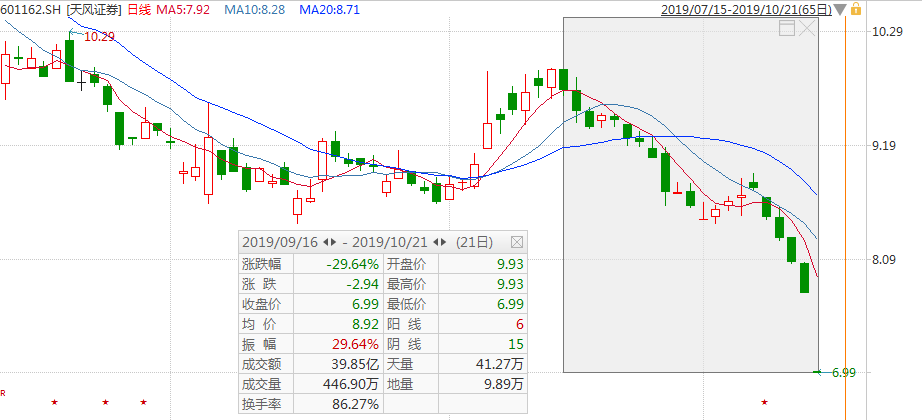Step start date 2019/09/16 forward one day
Viewport: 922px width, 420px height.
[334, 242]
